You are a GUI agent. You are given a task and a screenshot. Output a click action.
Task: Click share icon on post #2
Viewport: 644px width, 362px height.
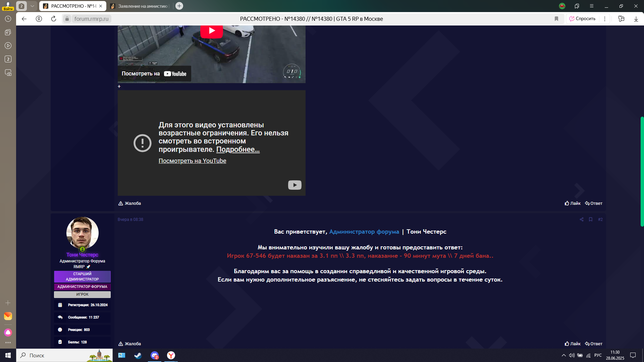coord(582,220)
